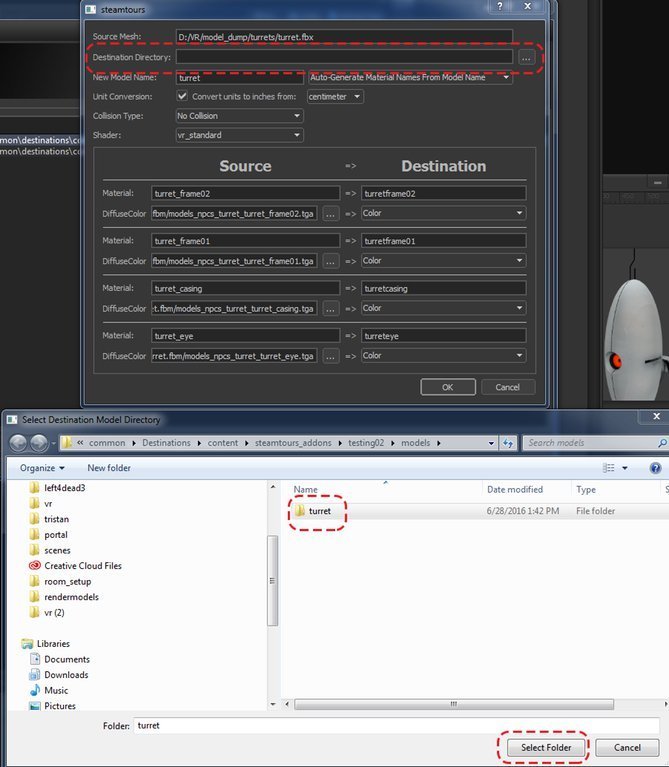Open the vr_standard Shader dropdown

pyautogui.click(x=239, y=135)
